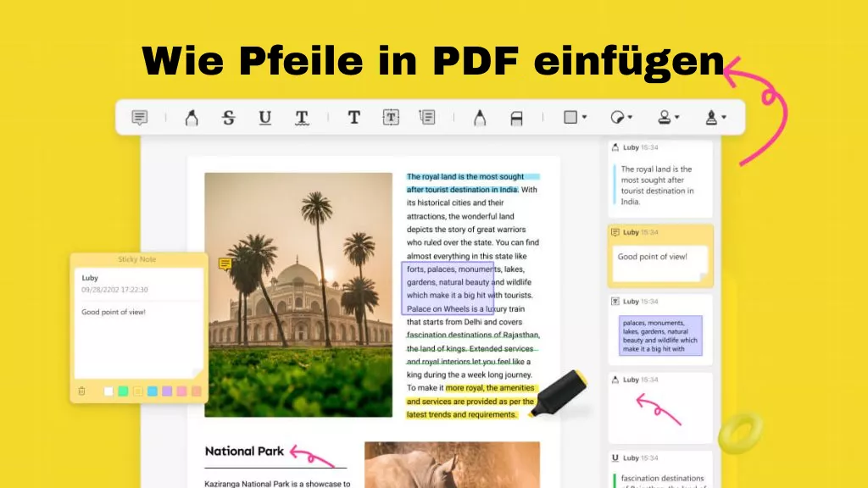Click the highlight icon on first comment card
Screen dimensions: 868x488
pyautogui.click(x=615, y=147)
